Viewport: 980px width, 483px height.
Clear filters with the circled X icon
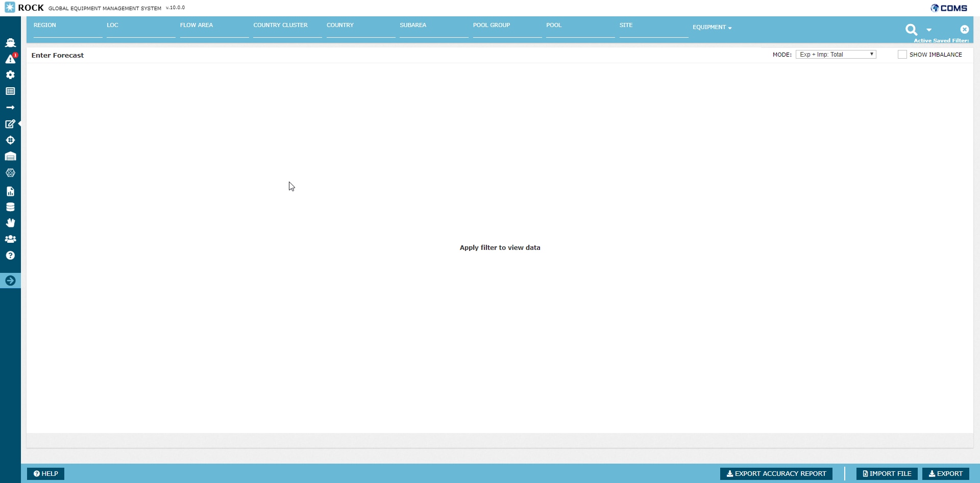coord(964,30)
